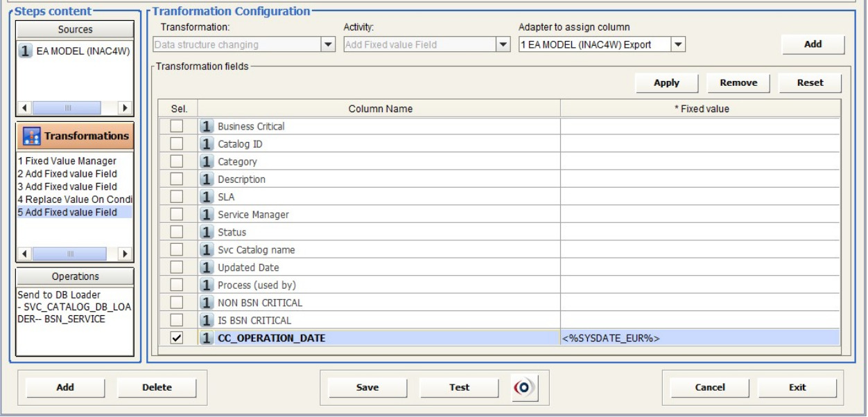The width and height of the screenshot is (868, 417).
Task: Click the source icon of Service Manager row
Action: 207,215
